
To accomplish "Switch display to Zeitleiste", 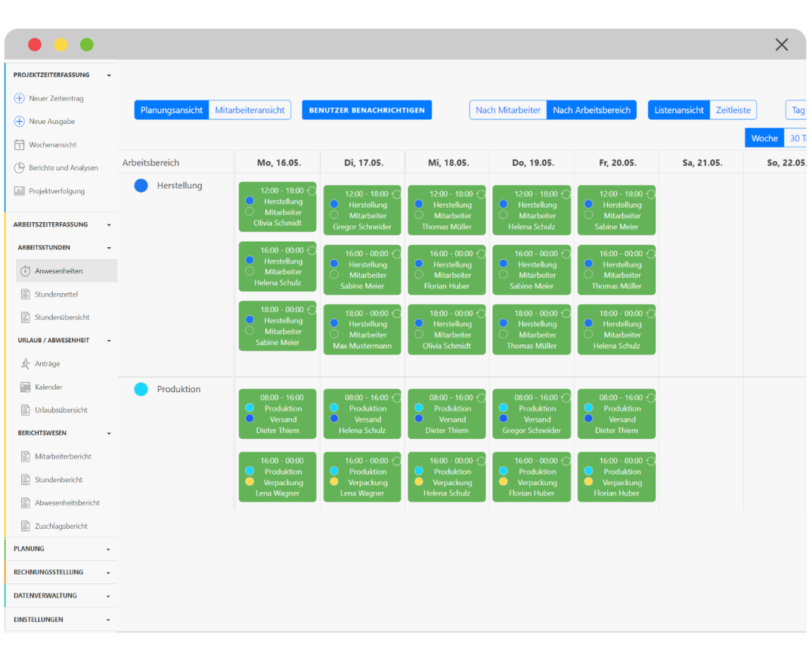I will point(733,110).
